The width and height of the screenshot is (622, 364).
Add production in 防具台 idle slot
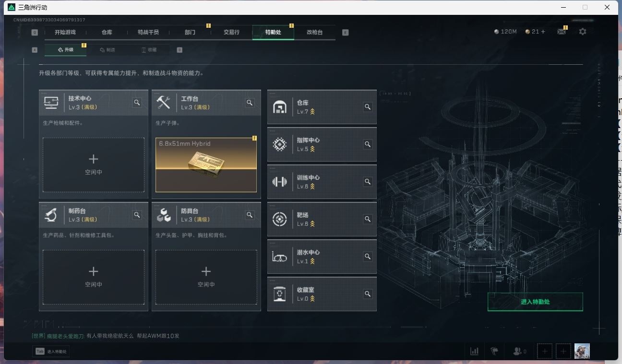(x=206, y=277)
